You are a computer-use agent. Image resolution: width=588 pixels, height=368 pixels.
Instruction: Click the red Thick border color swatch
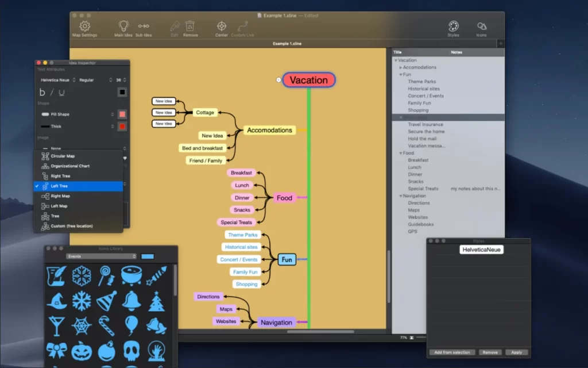pyautogui.click(x=122, y=126)
